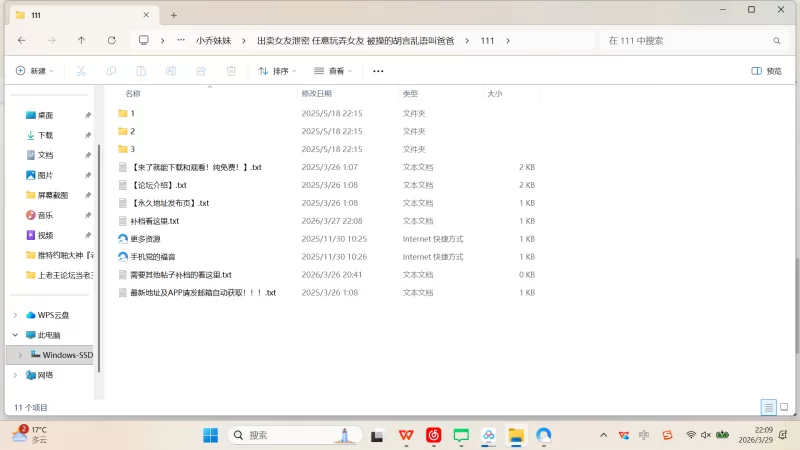Toggle the 预览 preview pane
800x450 pixels.
766,71
